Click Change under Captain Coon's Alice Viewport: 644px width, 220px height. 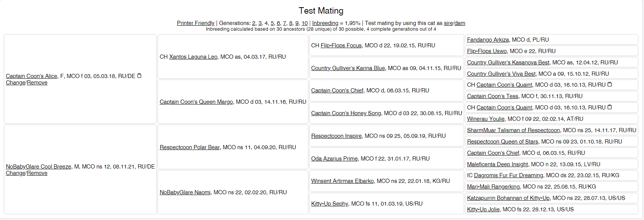pos(15,83)
